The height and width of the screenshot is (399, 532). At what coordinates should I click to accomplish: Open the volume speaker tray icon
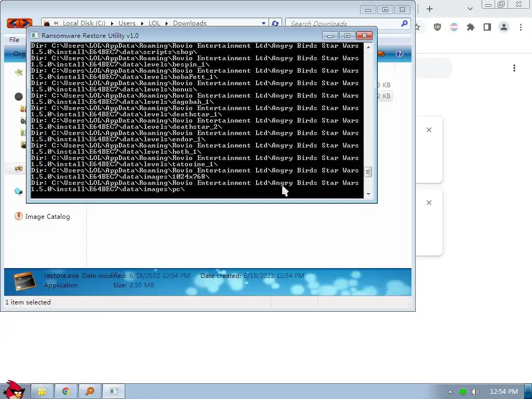tap(475, 392)
